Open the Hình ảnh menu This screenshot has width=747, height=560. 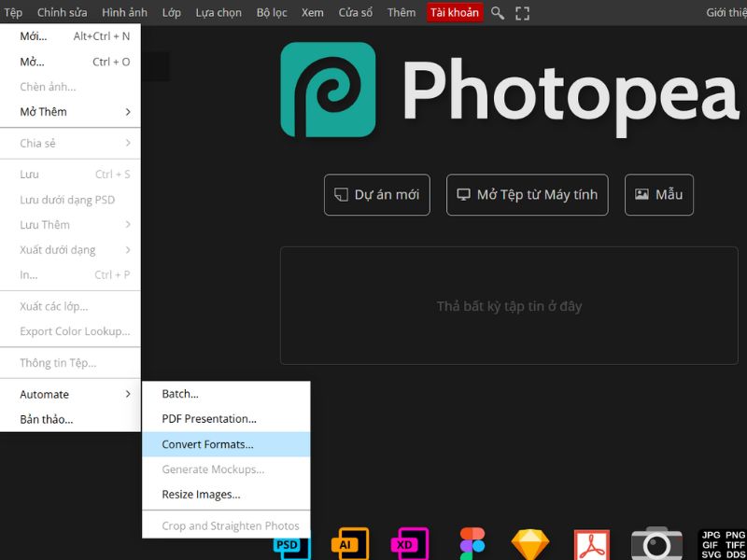click(124, 13)
